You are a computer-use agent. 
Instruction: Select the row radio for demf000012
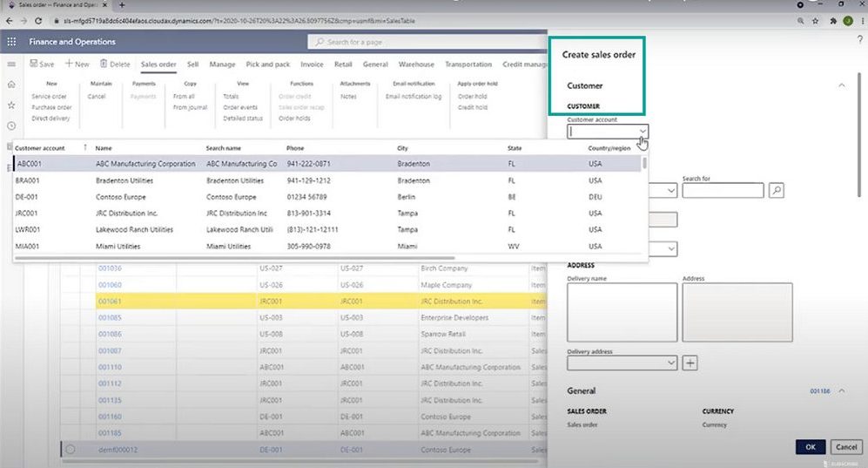point(71,449)
